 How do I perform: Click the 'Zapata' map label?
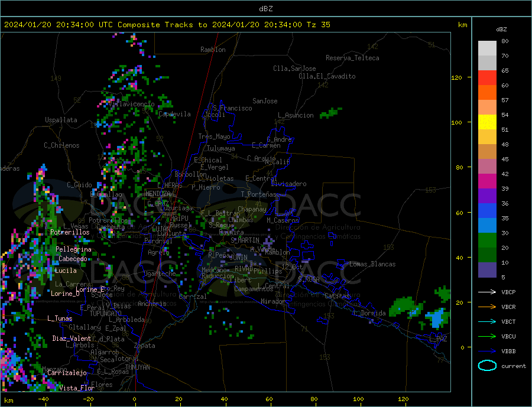145,346
